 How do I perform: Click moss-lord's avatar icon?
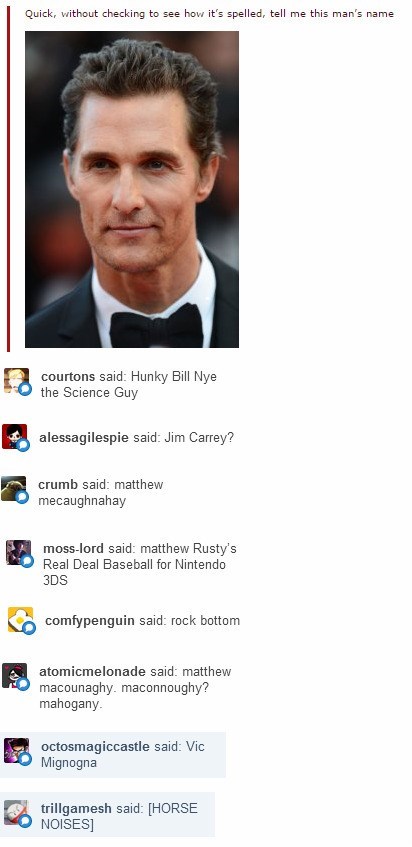point(18,553)
